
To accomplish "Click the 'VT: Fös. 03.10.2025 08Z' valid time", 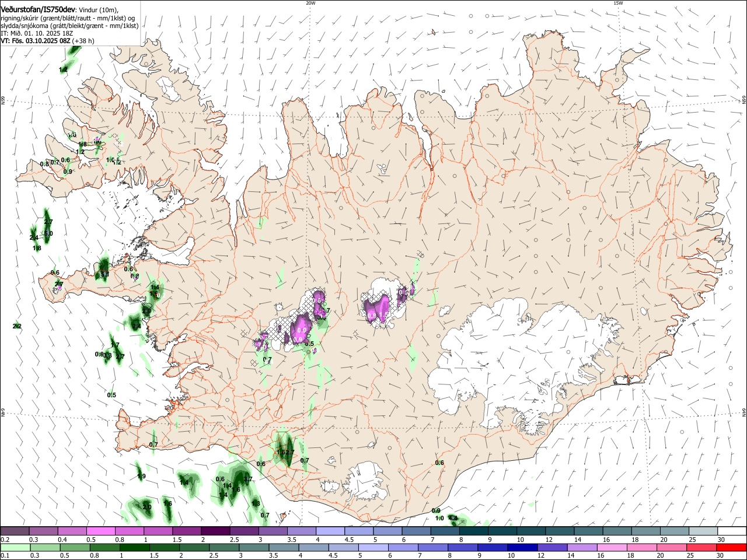I will [36, 41].
